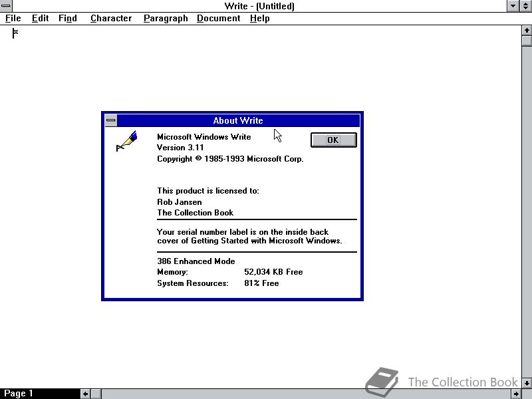532x399 pixels.
Task: Open the File menu
Action: click(x=13, y=19)
